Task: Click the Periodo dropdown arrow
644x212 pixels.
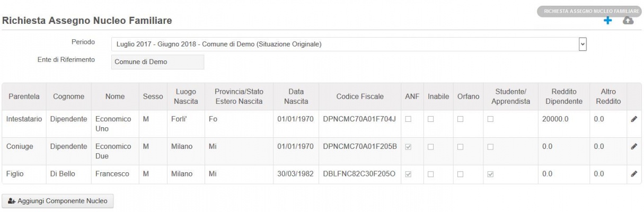Action: pyautogui.click(x=583, y=43)
